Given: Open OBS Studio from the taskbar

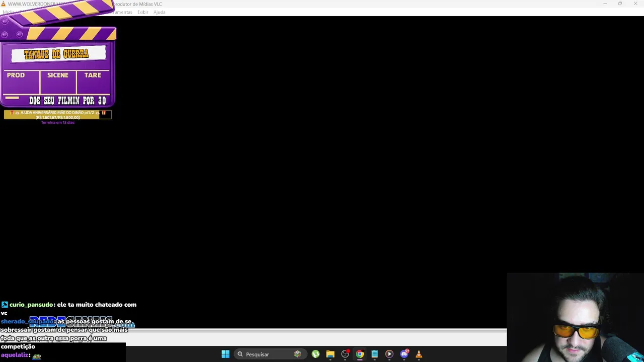Looking at the screenshot, I should tap(345, 354).
